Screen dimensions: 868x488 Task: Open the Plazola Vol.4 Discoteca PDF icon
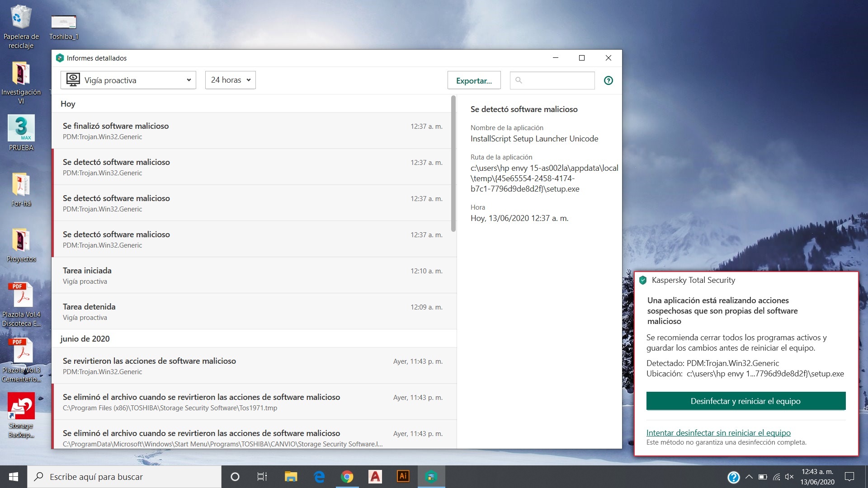pos(21,305)
